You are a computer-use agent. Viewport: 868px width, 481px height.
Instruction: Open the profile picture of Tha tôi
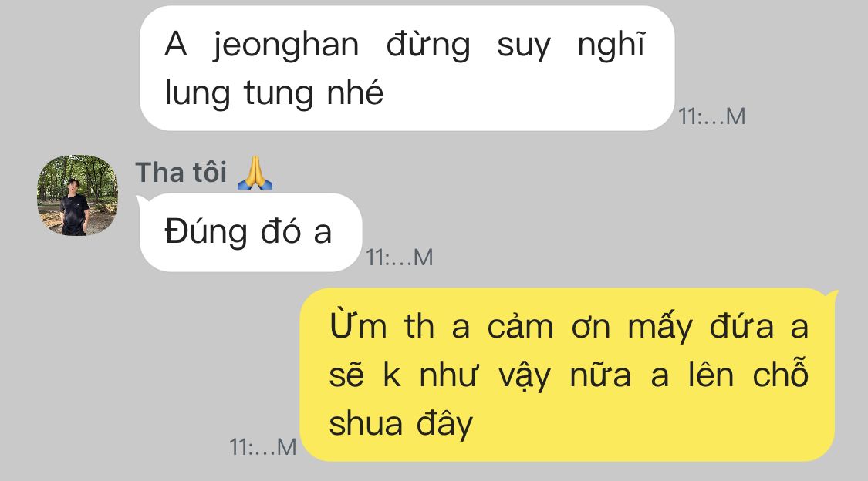coord(77,195)
